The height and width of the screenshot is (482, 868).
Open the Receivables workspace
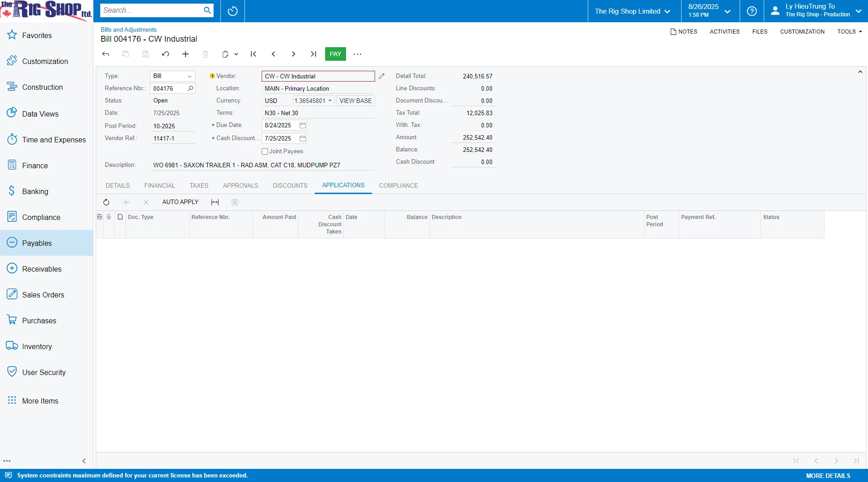click(x=46, y=269)
